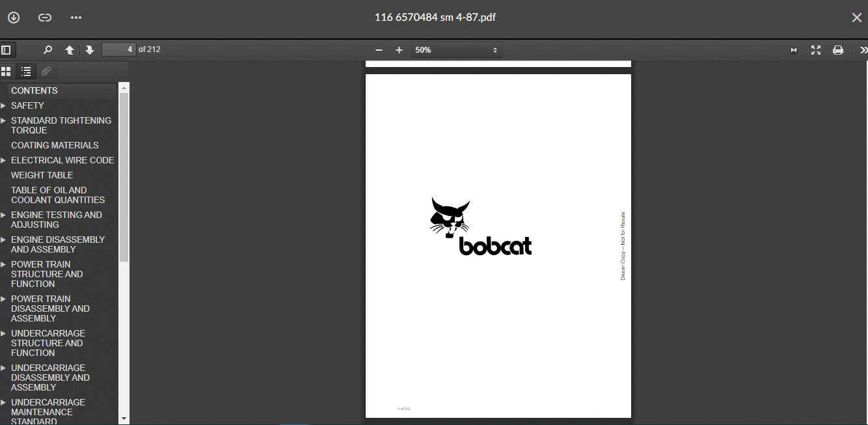Open the find magnifier tool
868x425 pixels.
pyautogui.click(x=47, y=49)
